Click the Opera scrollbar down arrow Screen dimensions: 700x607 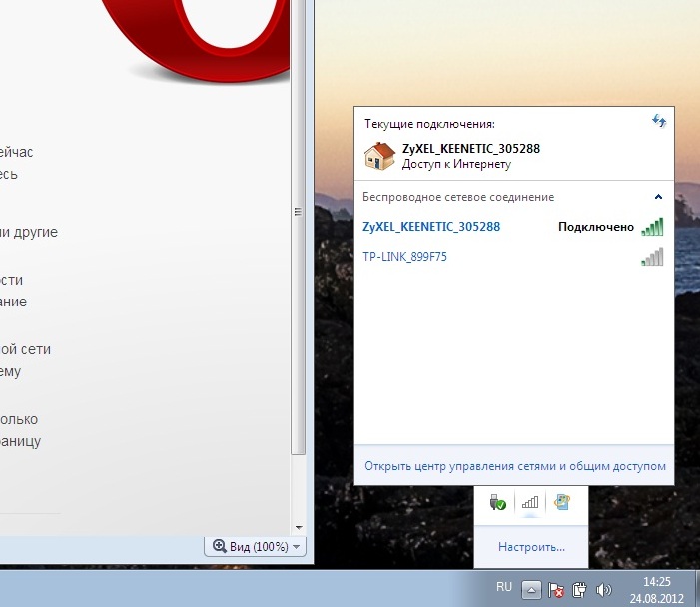tap(299, 528)
